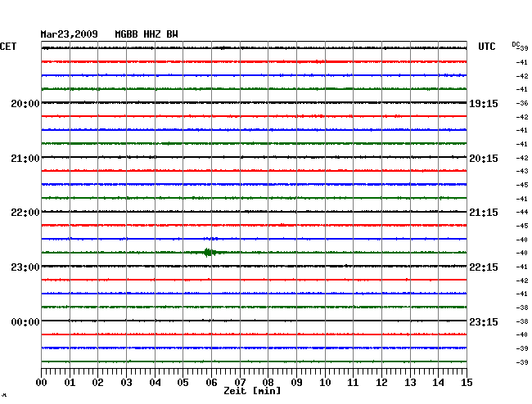Select the 11 tick label on Zeit axis
The image size is (532, 404).
pyautogui.click(x=353, y=382)
